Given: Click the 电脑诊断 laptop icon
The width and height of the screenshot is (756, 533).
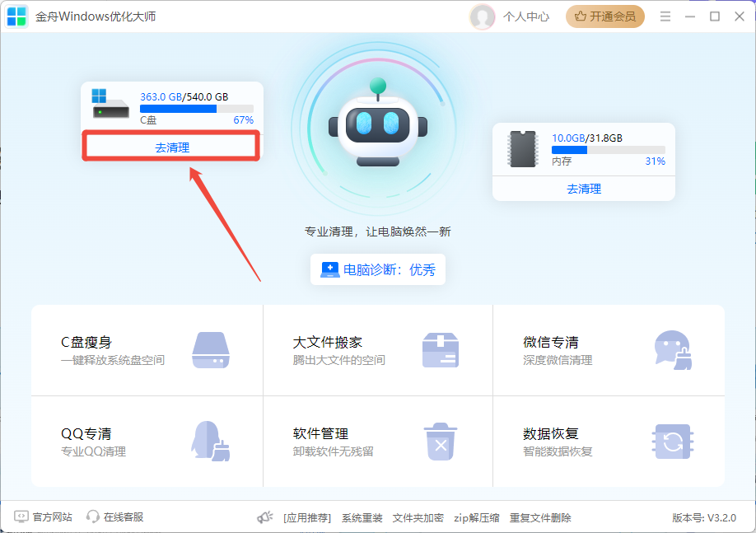Looking at the screenshot, I should pos(329,269).
